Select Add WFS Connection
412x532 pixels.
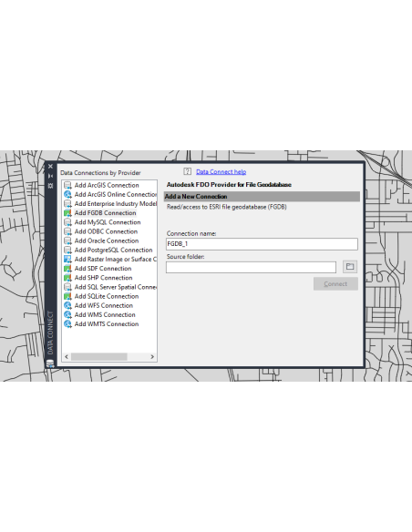(x=104, y=305)
